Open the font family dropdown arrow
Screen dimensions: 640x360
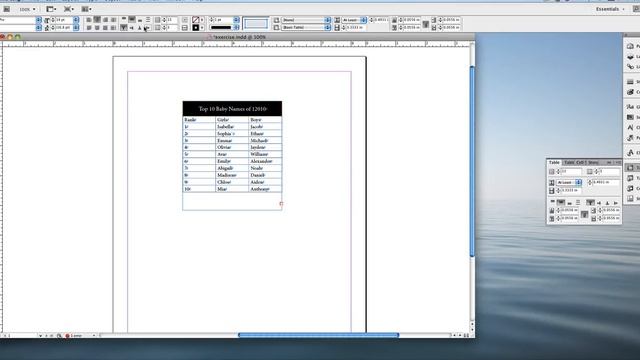pyautogui.click(x=39, y=20)
